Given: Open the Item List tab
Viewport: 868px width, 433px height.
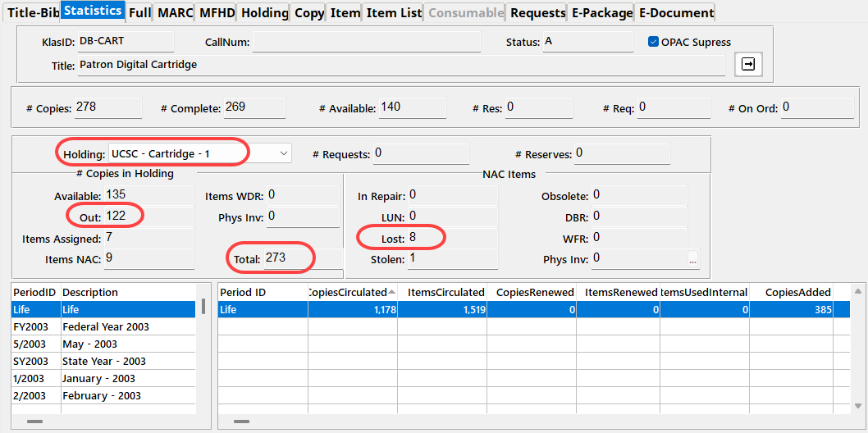Looking at the screenshot, I should point(394,13).
